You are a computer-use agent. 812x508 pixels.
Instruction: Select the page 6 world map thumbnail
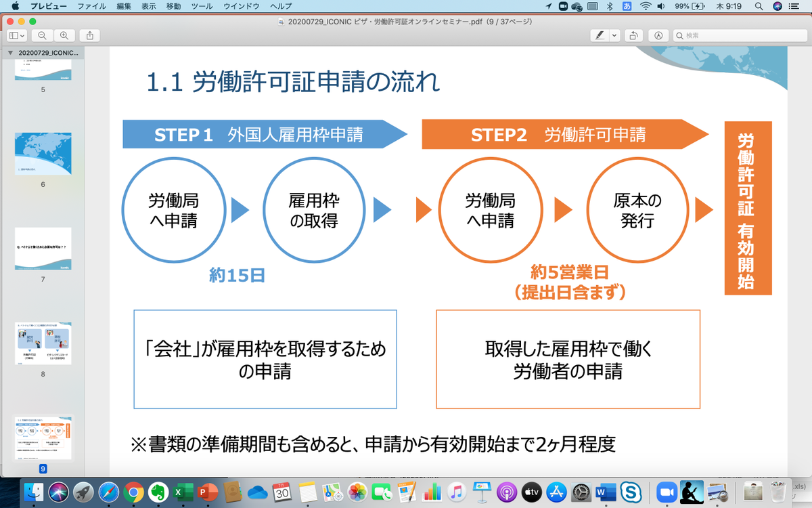pos(43,154)
